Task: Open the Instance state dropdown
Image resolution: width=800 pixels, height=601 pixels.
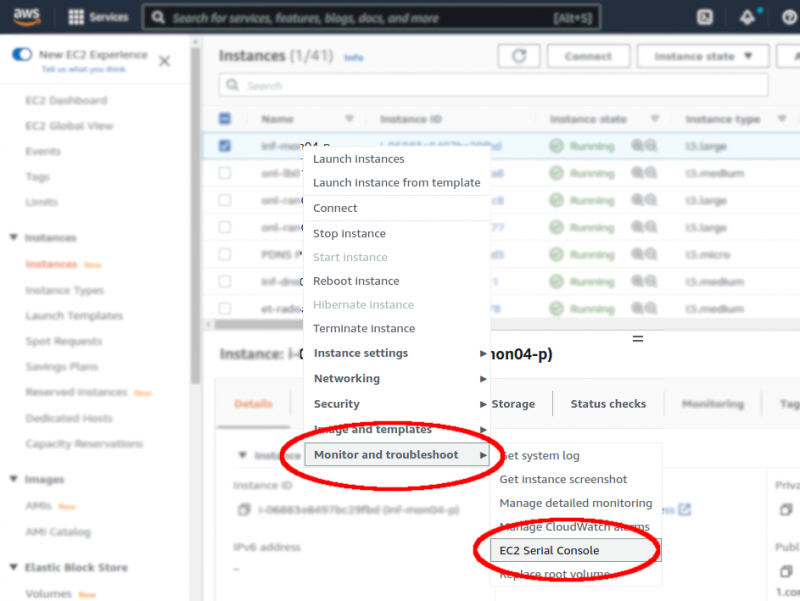Action: coord(702,56)
